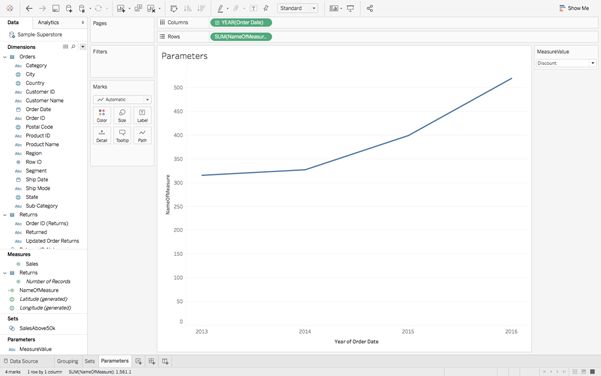This screenshot has height=376, width=601.
Task: Click the Show Me button
Action: tap(574, 8)
